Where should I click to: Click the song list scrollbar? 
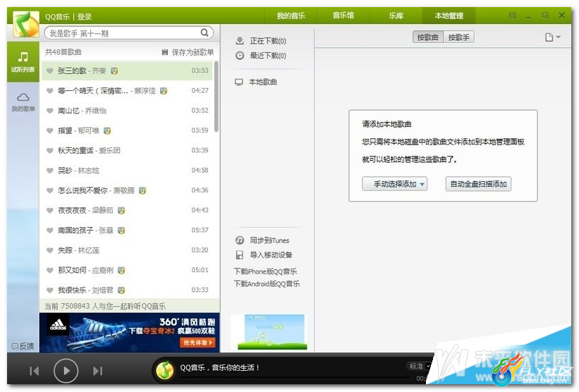217,97
